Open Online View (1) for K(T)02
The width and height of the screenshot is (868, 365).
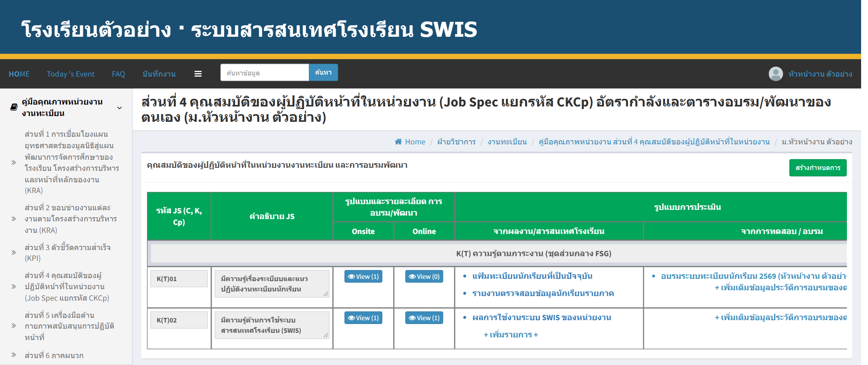pyautogui.click(x=424, y=318)
